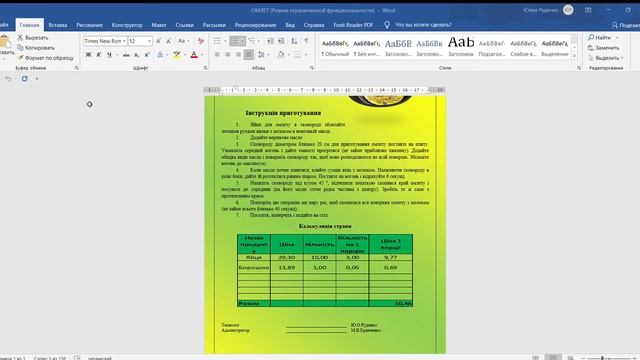Viewport: 640px width, 360px height.
Task: Center text alignment icon
Action: pyautogui.click(x=228, y=55)
